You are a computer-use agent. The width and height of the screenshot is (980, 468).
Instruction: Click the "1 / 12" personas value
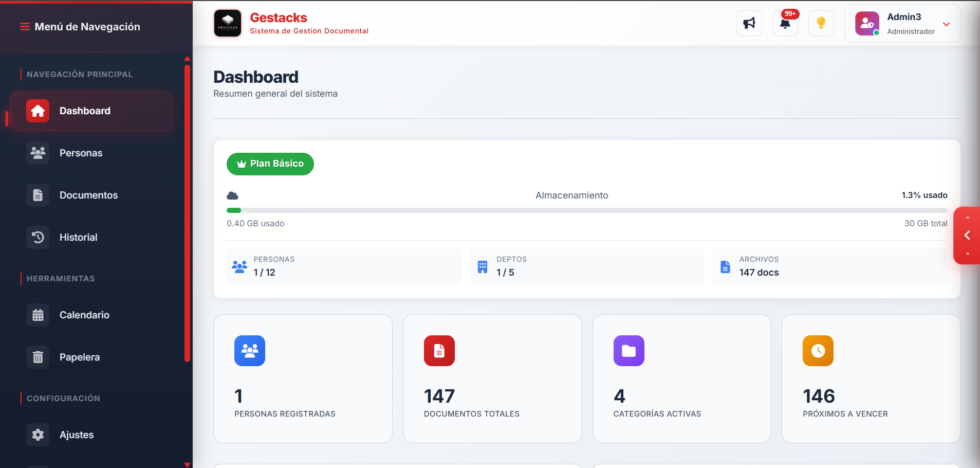[x=264, y=273]
